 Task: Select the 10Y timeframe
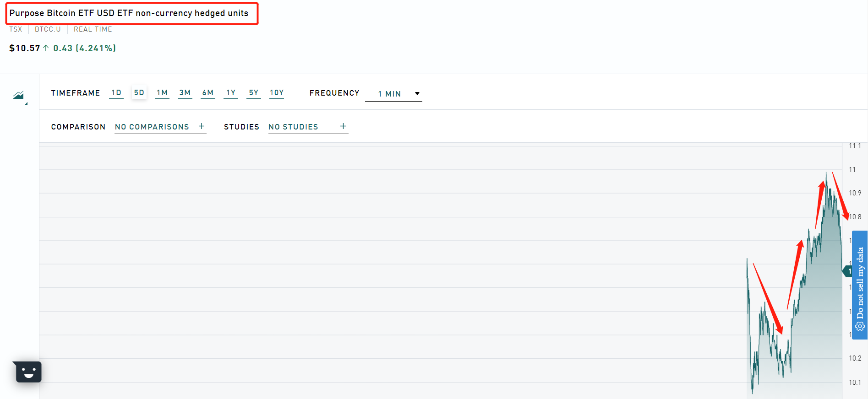[277, 93]
